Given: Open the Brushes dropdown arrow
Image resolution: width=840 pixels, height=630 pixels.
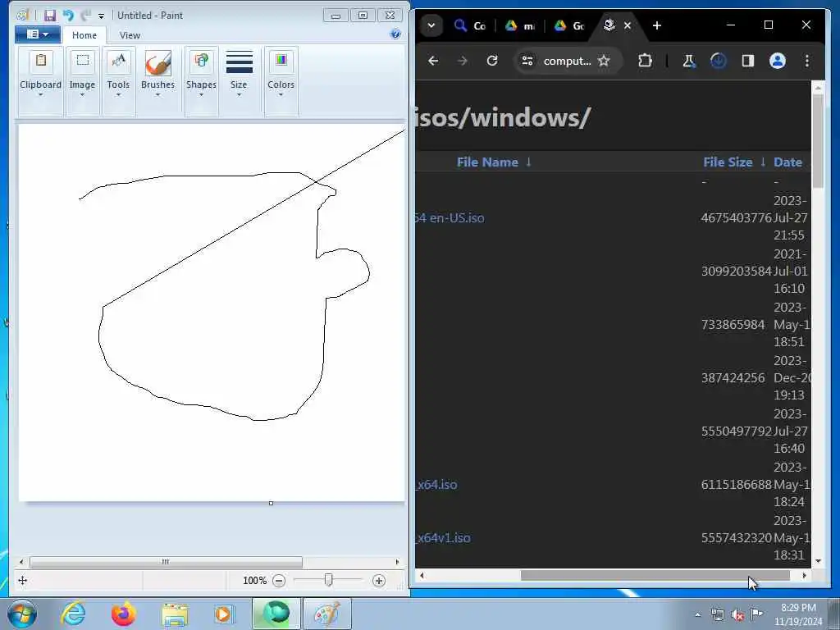Looking at the screenshot, I should click(x=158, y=95).
